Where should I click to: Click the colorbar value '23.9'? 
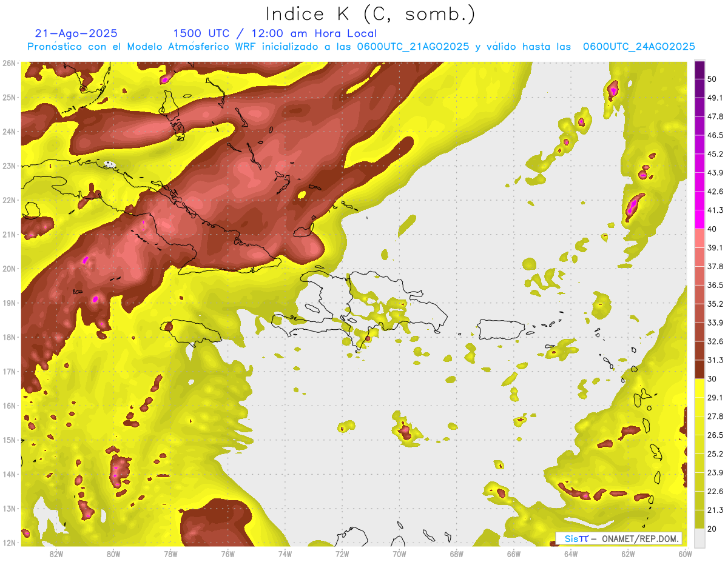point(715,473)
